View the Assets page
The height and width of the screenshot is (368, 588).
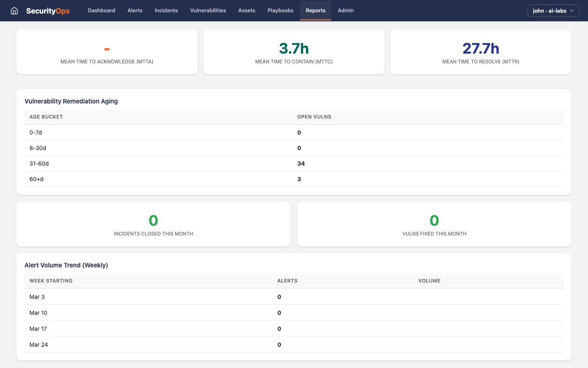(247, 11)
